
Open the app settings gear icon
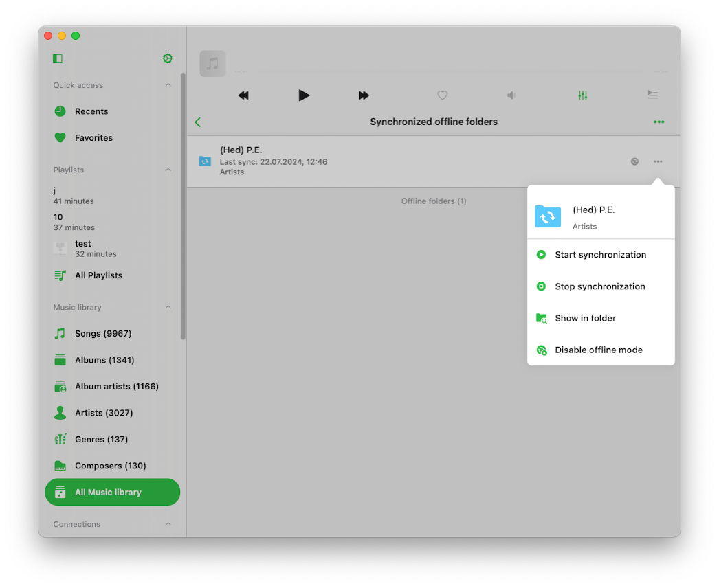tap(167, 58)
